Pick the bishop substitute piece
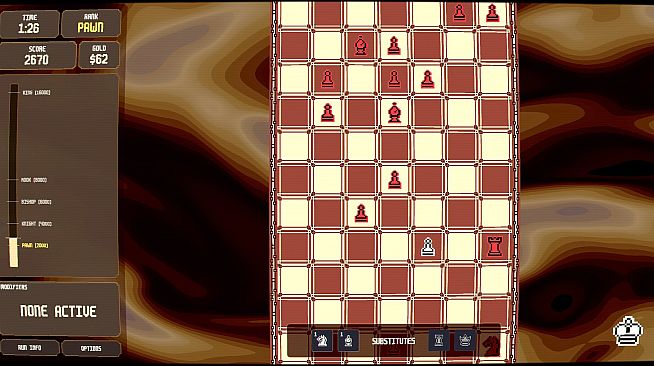The width and height of the screenshot is (654, 366). pyautogui.click(x=348, y=341)
